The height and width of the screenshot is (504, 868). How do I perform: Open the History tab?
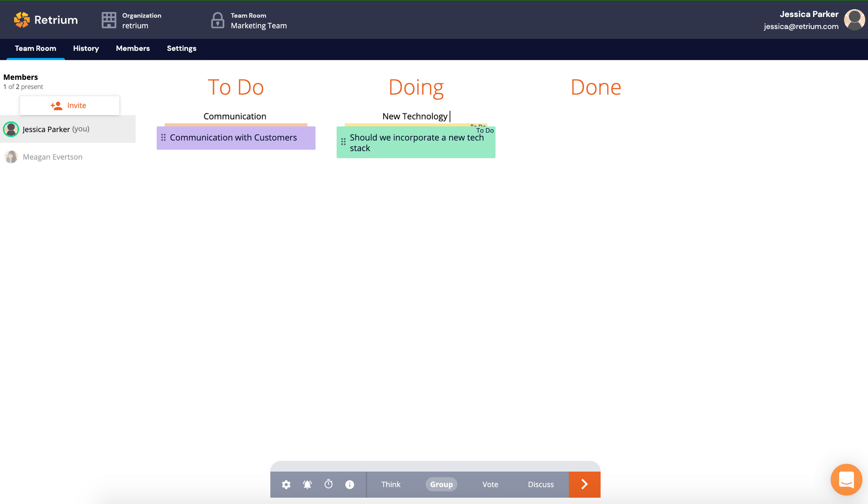pos(86,49)
